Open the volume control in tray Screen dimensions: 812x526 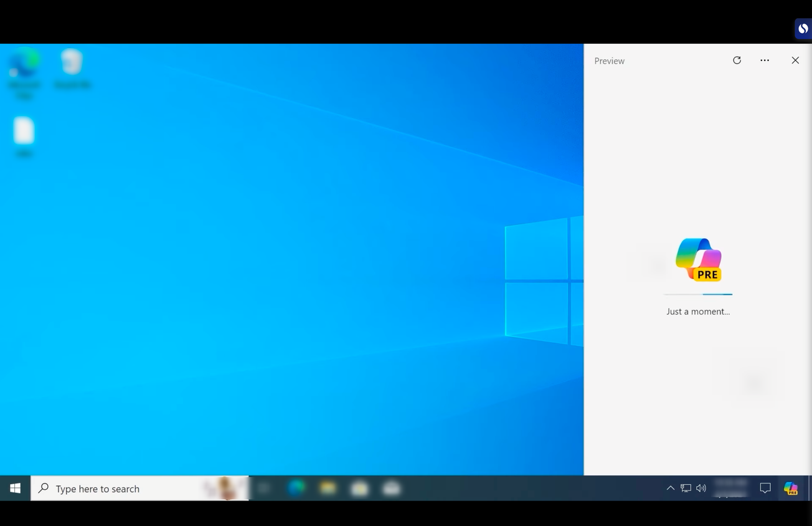tap(701, 489)
